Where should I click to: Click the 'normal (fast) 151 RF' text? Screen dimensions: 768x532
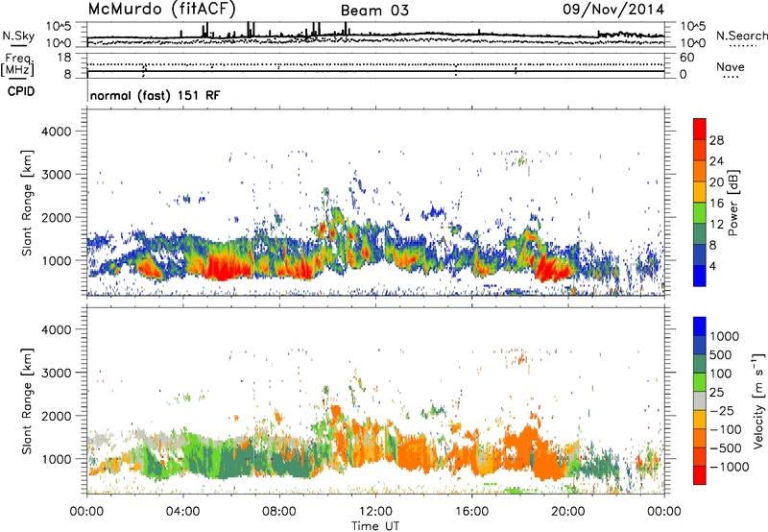(x=155, y=95)
